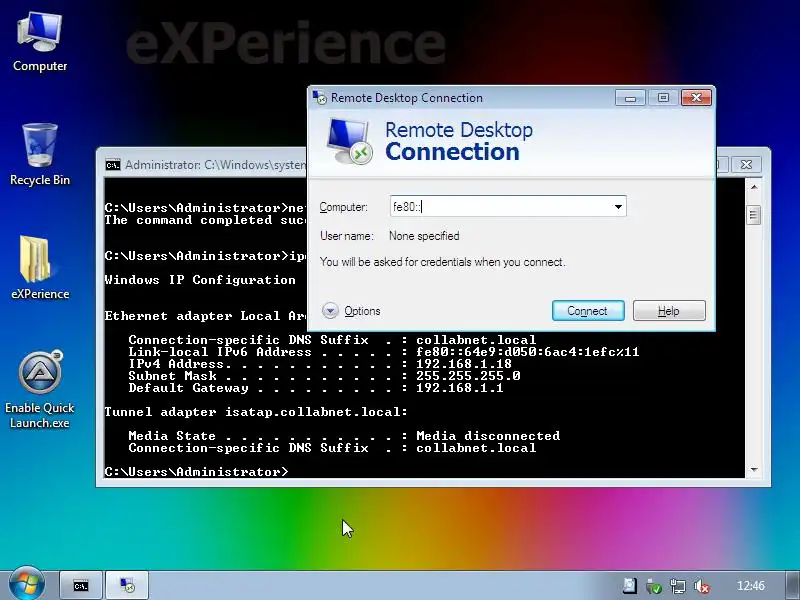The width and height of the screenshot is (800, 600).
Task: Maximize the Remote Desktop Connection window
Action: click(663, 97)
